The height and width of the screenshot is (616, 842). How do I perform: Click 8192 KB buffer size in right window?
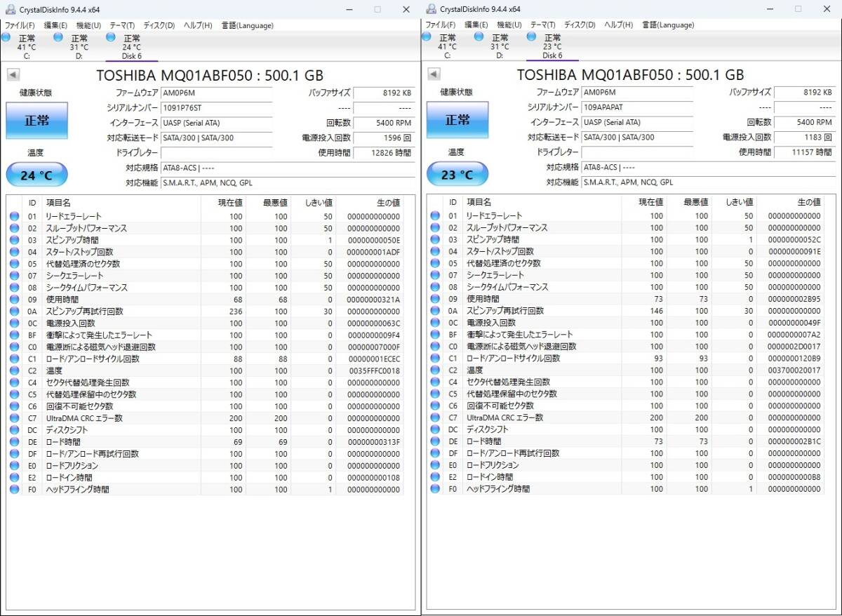tap(805, 93)
